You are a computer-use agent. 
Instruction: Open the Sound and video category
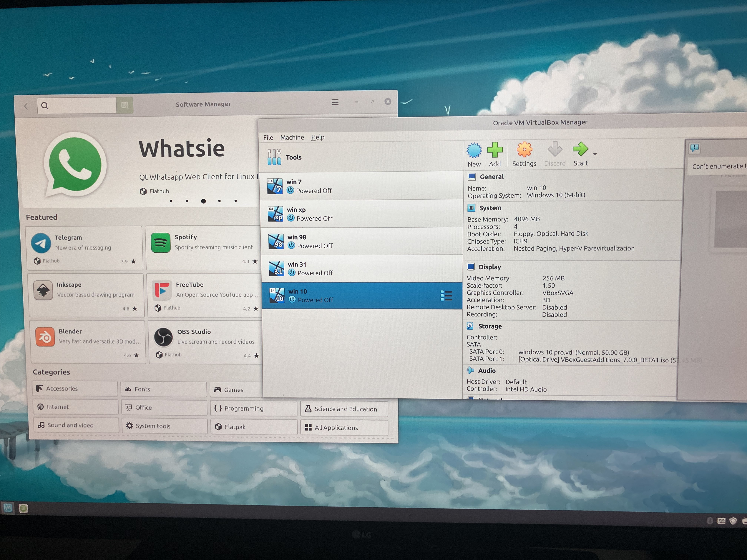[76, 425]
